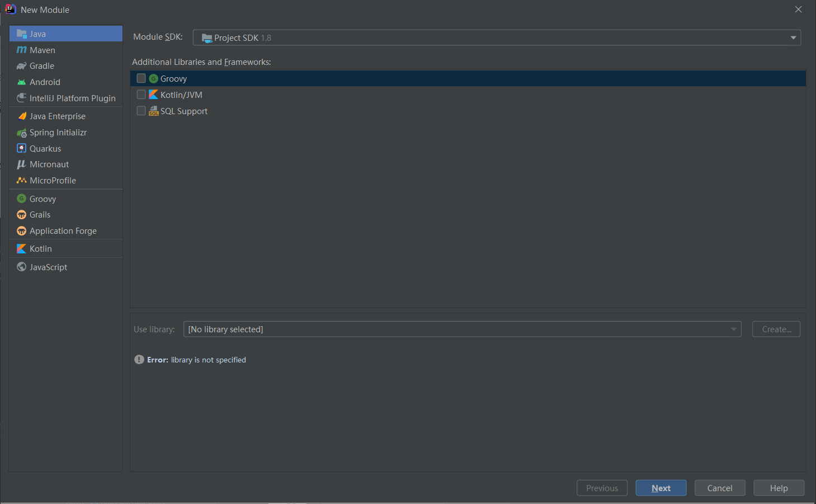The height and width of the screenshot is (504, 816).
Task: Click the Maven 'm' icon
Action: pos(22,50)
